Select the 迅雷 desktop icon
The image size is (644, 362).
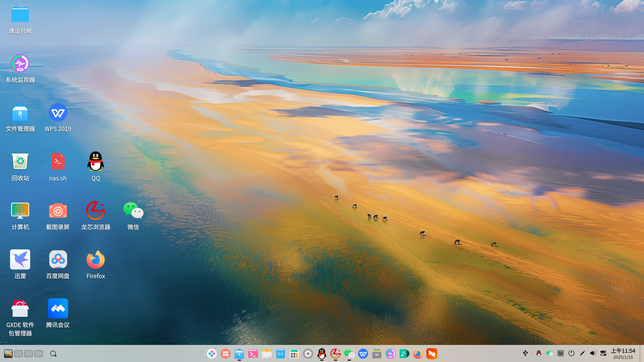pos(20,264)
